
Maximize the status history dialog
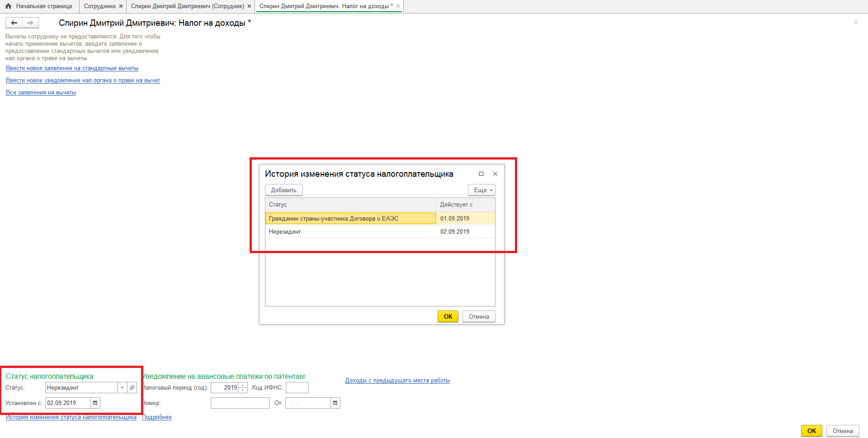coord(481,174)
